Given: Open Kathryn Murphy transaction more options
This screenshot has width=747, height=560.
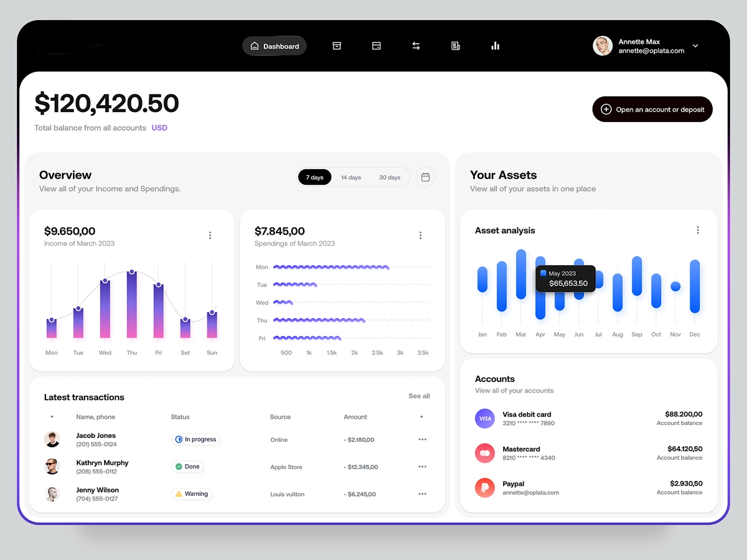Looking at the screenshot, I should [423, 467].
